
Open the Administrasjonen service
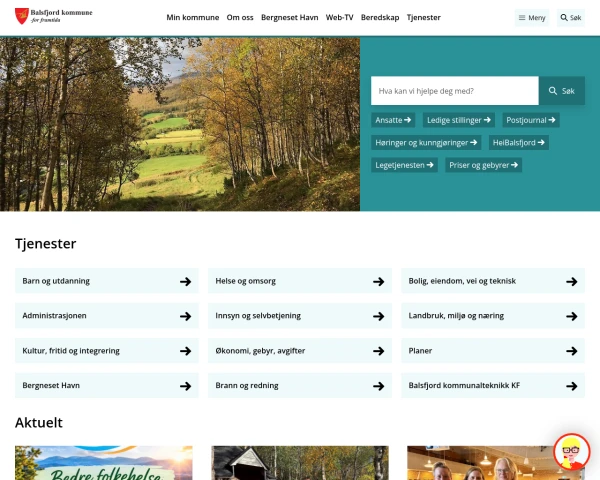tap(107, 316)
